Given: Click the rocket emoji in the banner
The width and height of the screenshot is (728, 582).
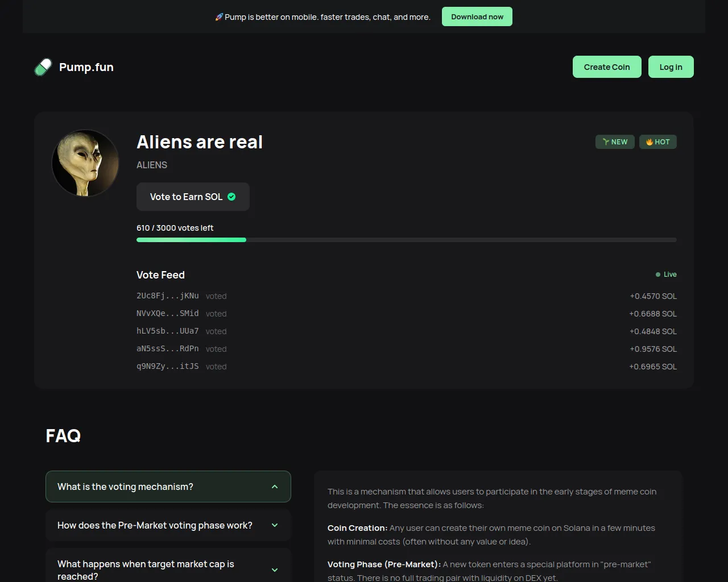Looking at the screenshot, I should click(x=219, y=17).
